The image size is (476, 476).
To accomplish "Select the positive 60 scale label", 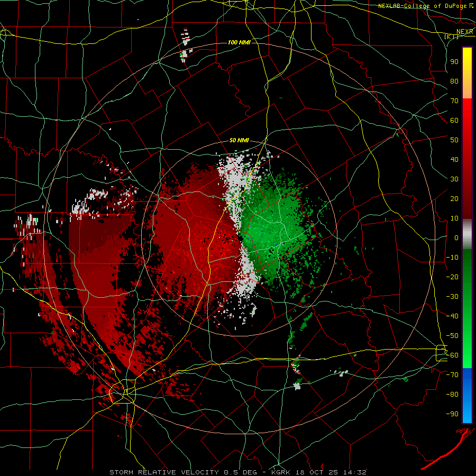I will pos(454,120).
